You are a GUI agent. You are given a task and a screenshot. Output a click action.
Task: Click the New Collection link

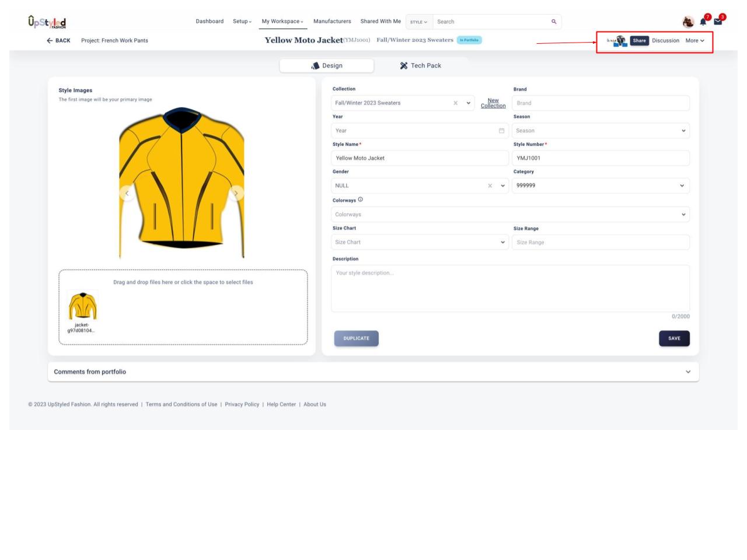493,103
